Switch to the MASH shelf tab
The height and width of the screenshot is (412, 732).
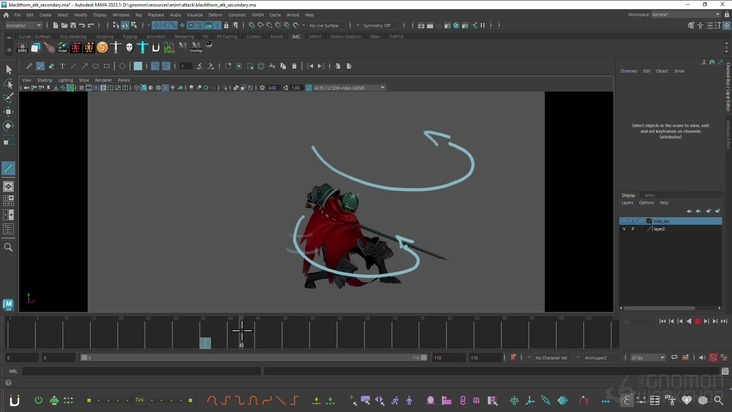[315, 36]
